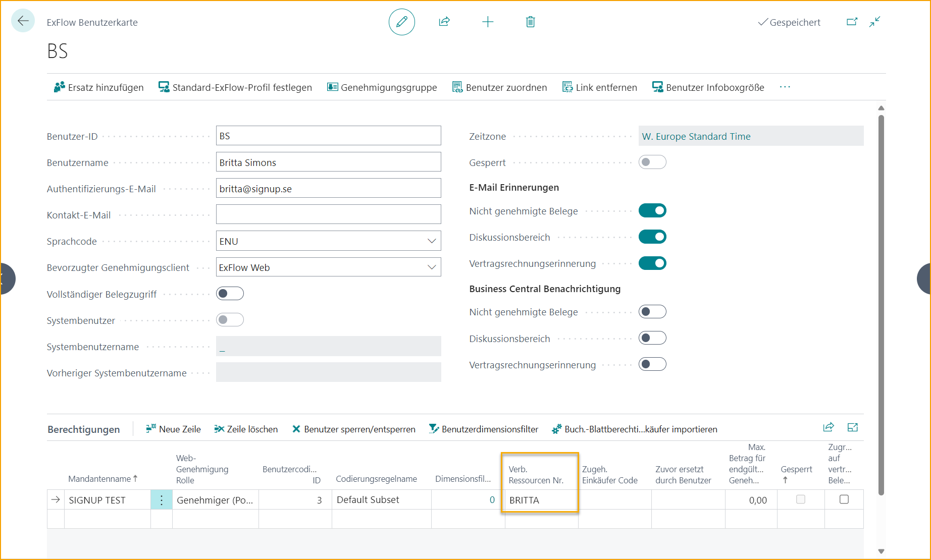Toggle Gesperrt switch
The height and width of the screenshot is (560, 931).
[x=652, y=162]
